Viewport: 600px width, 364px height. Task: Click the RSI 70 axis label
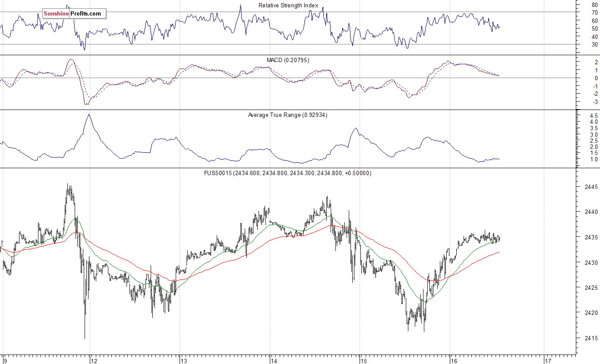pyautogui.click(x=595, y=13)
